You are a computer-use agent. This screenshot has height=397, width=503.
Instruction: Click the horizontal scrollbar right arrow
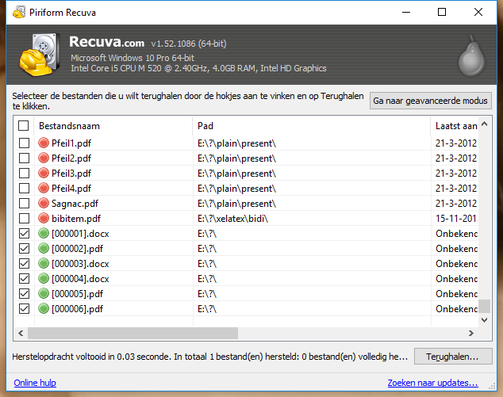[x=471, y=333]
